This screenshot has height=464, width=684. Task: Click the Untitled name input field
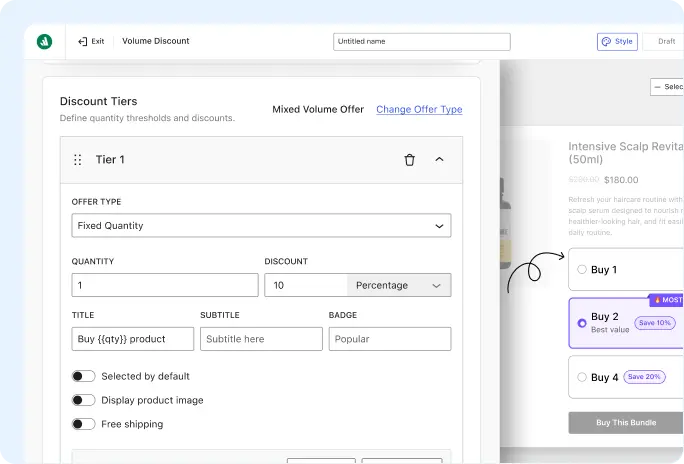click(x=422, y=42)
